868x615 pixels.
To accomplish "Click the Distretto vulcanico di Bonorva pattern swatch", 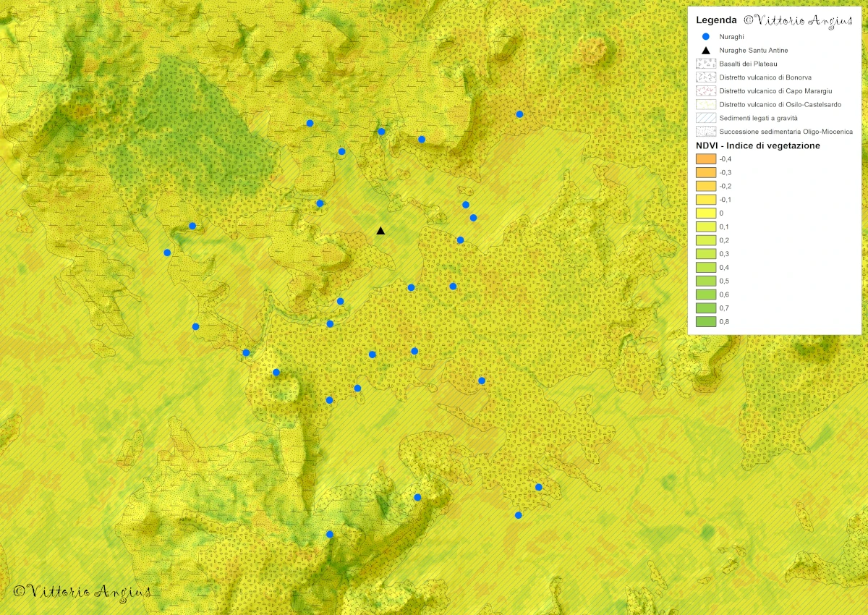I will tap(705, 77).
